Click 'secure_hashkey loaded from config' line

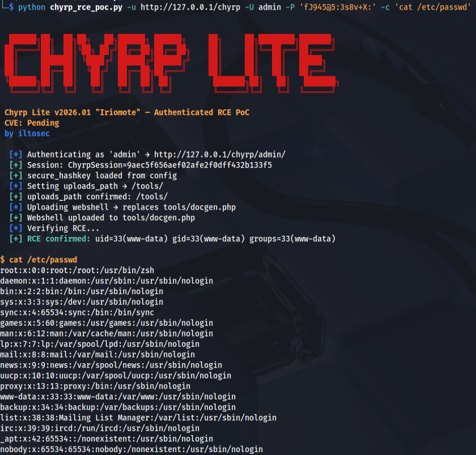click(x=93, y=176)
